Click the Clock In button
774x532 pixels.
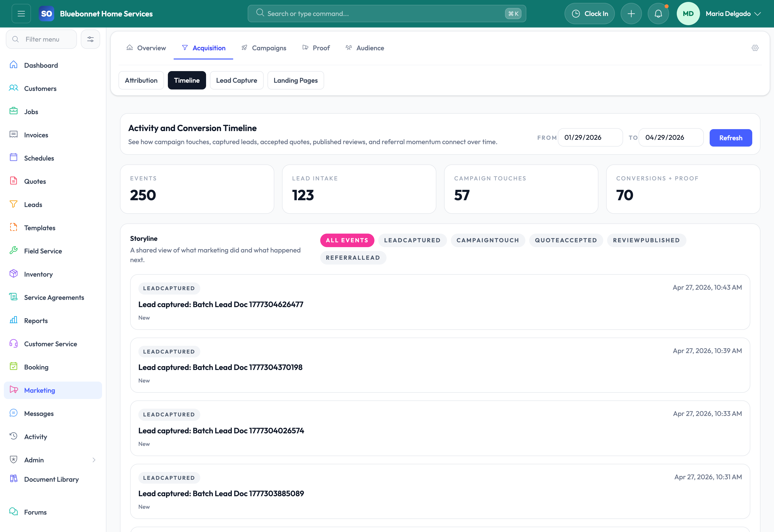coord(590,14)
